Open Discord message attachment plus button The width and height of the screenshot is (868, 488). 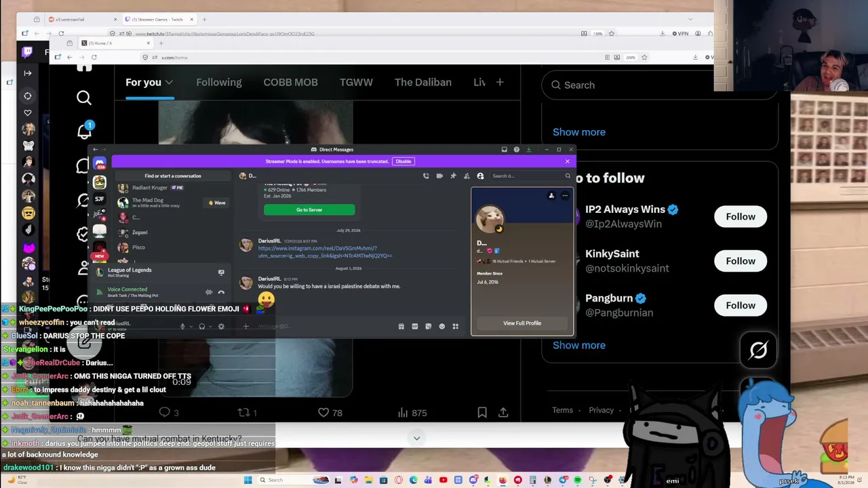pos(246,326)
